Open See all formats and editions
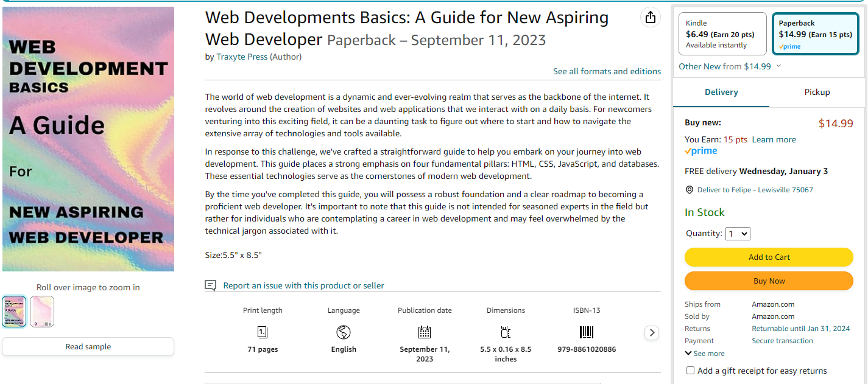Image resolution: width=868 pixels, height=384 pixels. [x=607, y=71]
